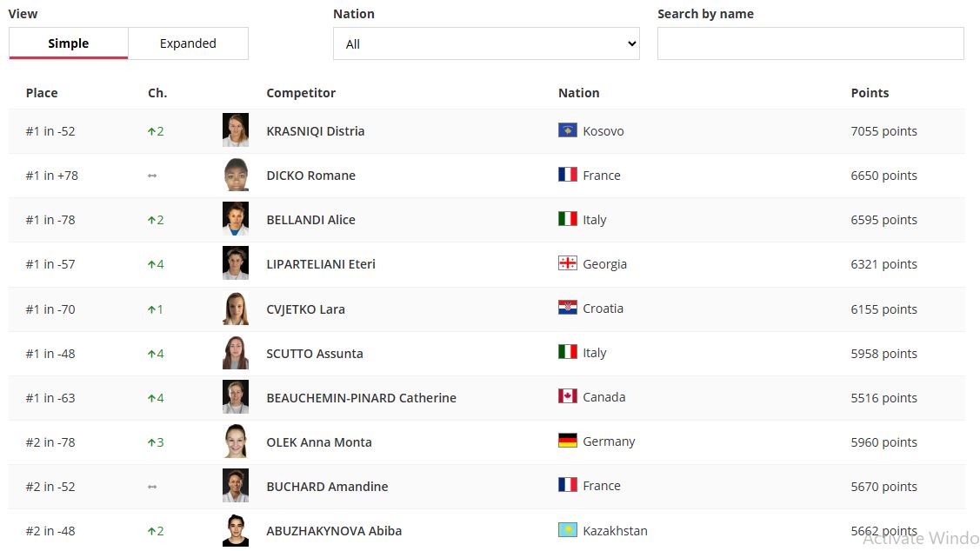Click the up arrow beside KRASNIQI Distria
Screen dimensions: 980x551
[151, 131]
